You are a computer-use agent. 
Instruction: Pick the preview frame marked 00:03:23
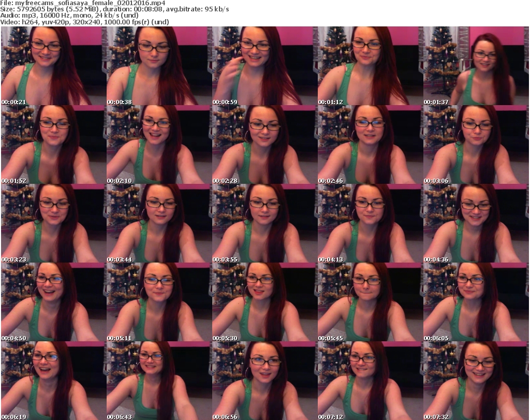[53, 223]
